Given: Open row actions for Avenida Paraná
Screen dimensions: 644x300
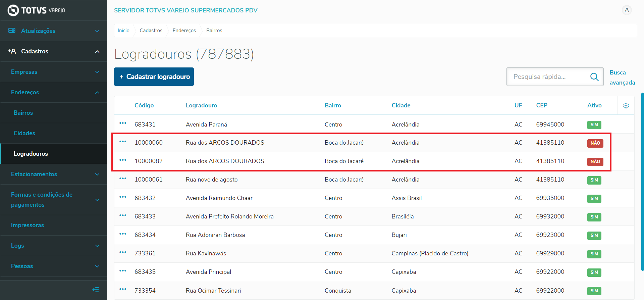Looking at the screenshot, I should click(x=123, y=123).
